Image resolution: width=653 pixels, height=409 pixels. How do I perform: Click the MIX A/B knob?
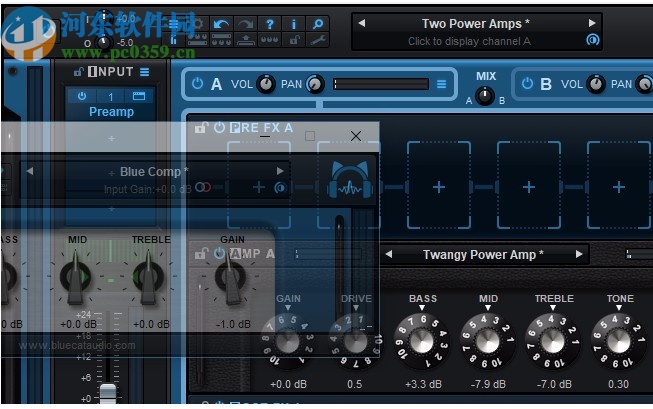[485, 95]
